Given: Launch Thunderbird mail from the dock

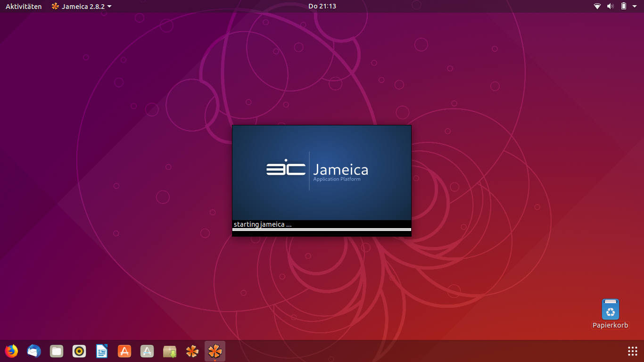Looking at the screenshot, I should pos(34,351).
